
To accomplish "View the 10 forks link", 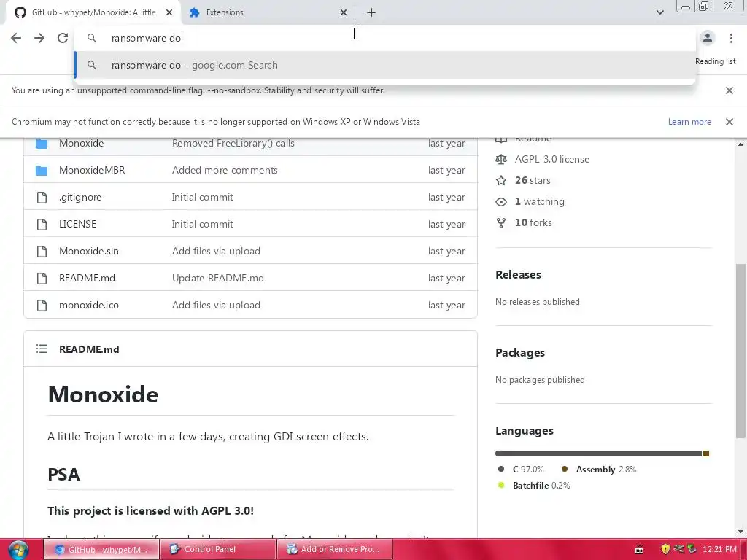I will click(x=533, y=222).
